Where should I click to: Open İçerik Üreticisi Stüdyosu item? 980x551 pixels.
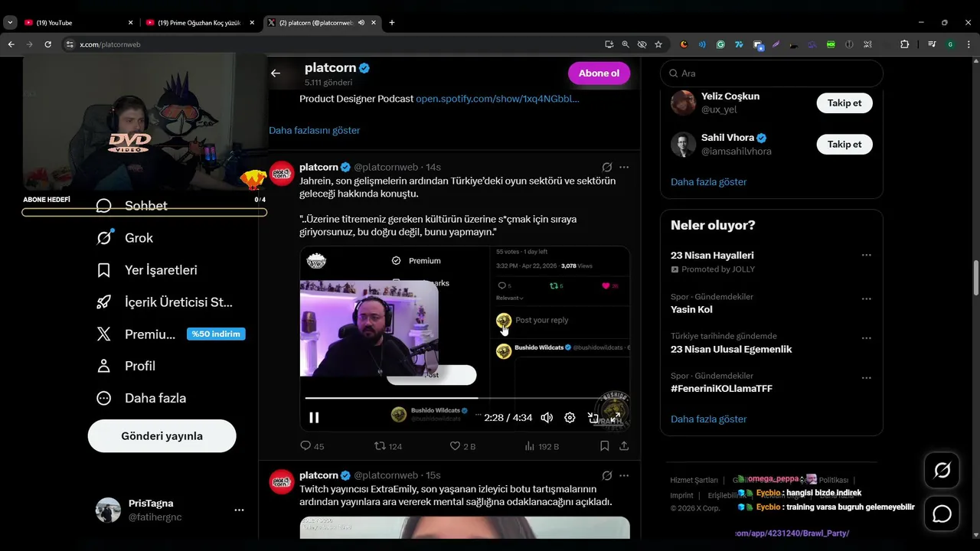165,302
